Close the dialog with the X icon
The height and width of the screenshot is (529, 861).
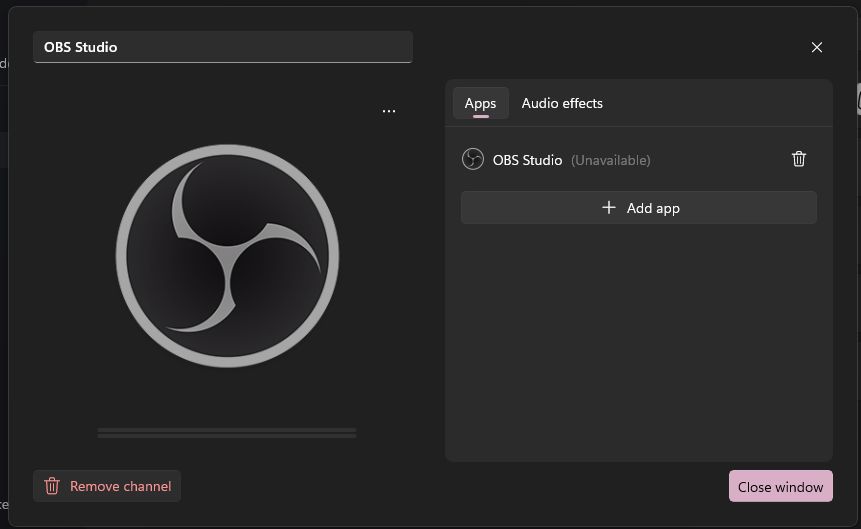(817, 47)
